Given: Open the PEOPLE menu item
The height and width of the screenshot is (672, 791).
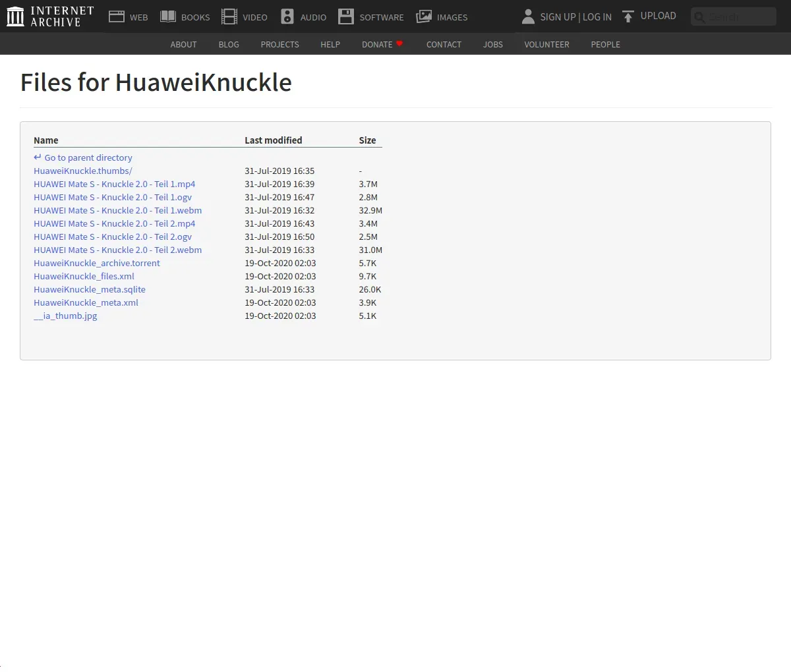Looking at the screenshot, I should pyautogui.click(x=605, y=44).
